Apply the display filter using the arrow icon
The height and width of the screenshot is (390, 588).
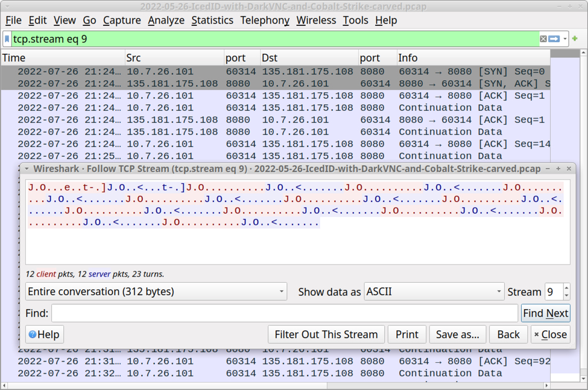coord(554,39)
